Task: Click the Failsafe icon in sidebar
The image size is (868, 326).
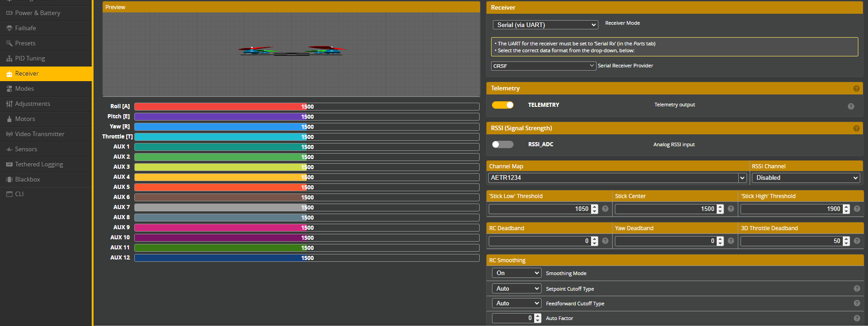Action: 9,28
